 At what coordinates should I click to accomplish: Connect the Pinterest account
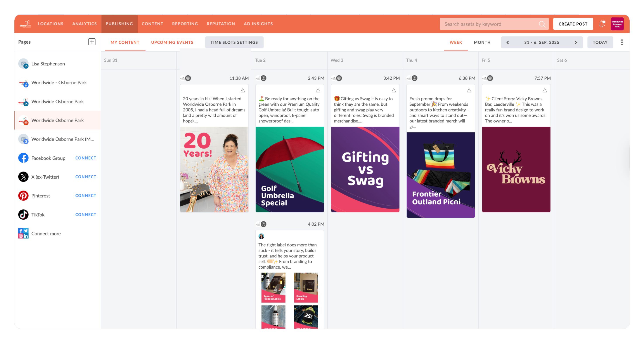[x=86, y=196]
